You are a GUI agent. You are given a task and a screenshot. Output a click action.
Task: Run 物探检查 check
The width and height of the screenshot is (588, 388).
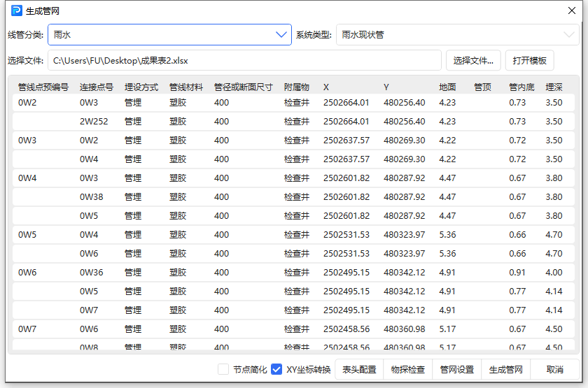point(408,369)
